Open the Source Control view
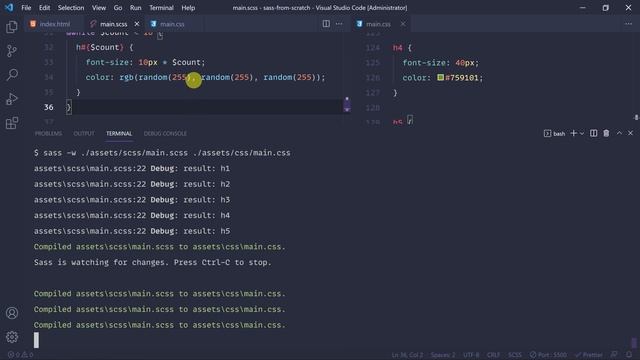Viewport: 640px width, 360px height. tap(12, 51)
